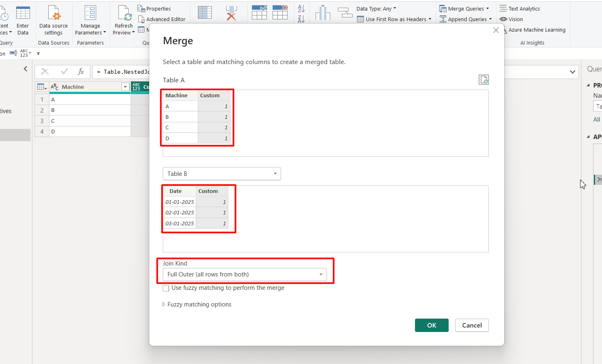Click the fx formula icon
The height and width of the screenshot is (364, 602).
click(x=81, y=72)
